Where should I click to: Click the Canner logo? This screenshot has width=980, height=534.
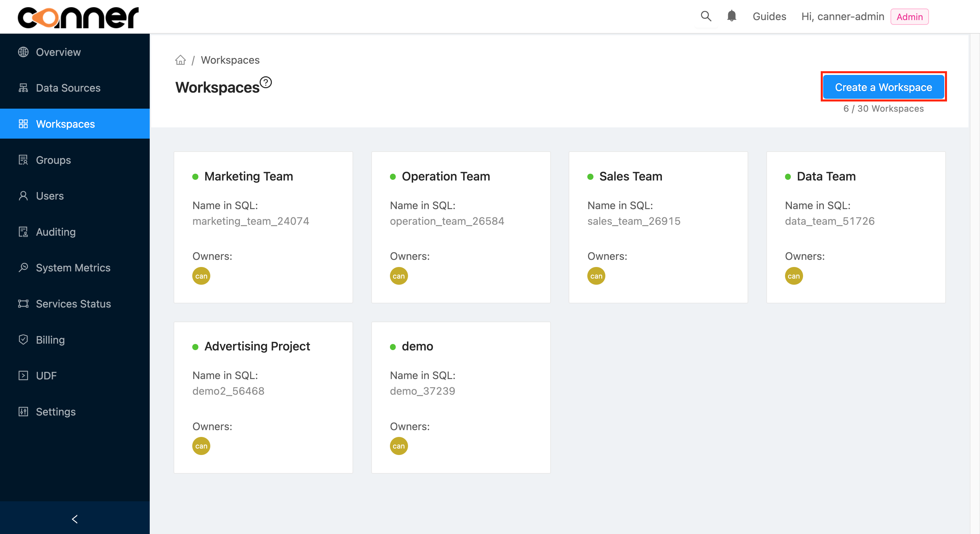(x=78, y=17)
